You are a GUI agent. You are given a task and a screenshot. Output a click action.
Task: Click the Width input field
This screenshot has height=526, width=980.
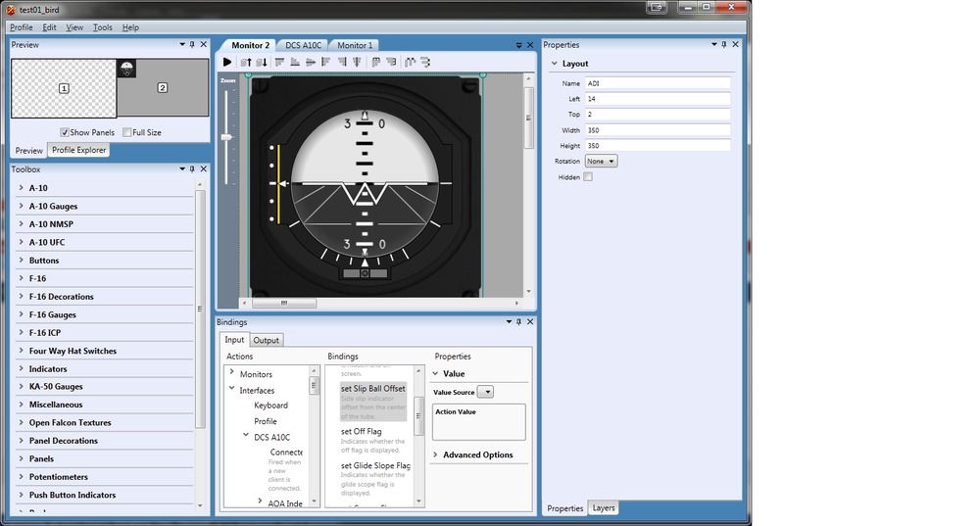tap(658, 129)
